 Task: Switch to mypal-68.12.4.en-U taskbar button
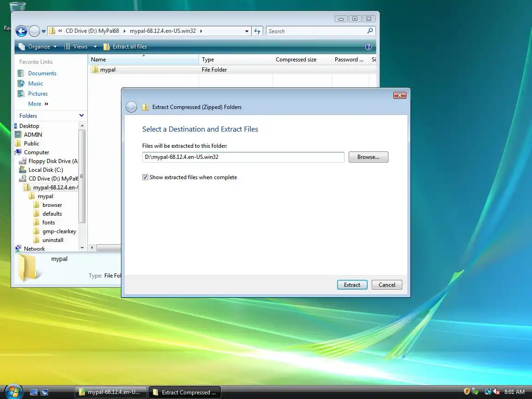111,392
